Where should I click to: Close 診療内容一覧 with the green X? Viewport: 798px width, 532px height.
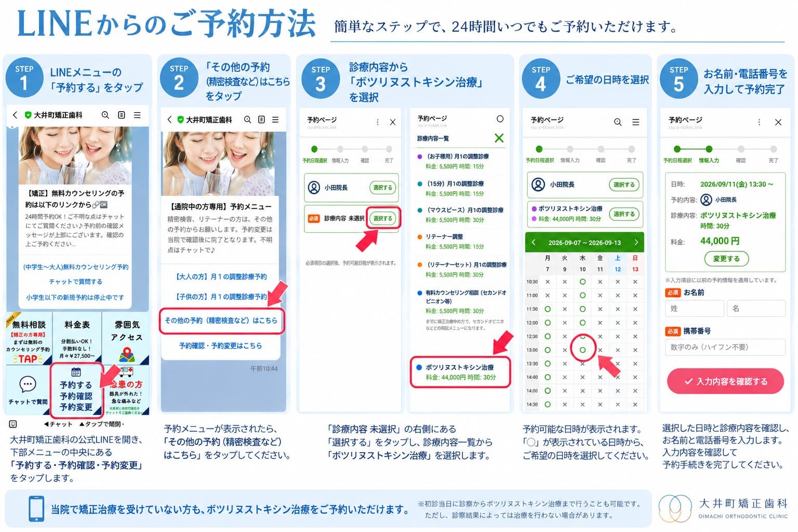pos(499,138)
